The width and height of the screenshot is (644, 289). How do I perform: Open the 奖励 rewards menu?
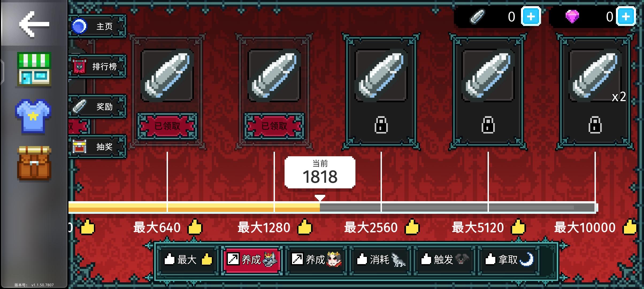point(97,107)
